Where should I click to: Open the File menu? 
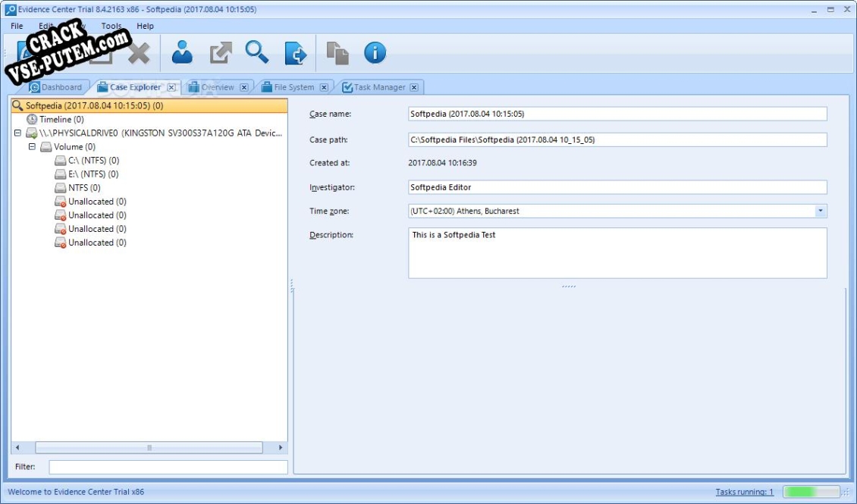tap(17, 26)
